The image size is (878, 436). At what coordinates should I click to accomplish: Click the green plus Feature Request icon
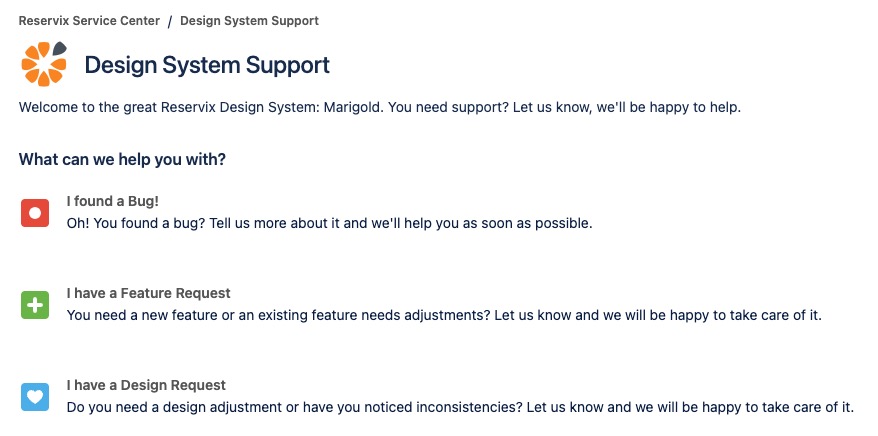point(35,305)
